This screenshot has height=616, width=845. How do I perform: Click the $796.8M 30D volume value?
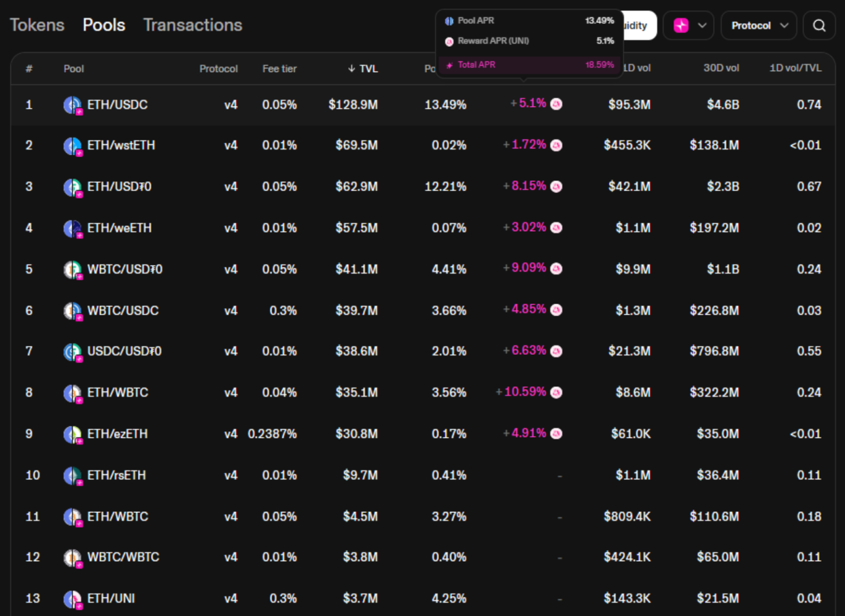pos(714,351)
